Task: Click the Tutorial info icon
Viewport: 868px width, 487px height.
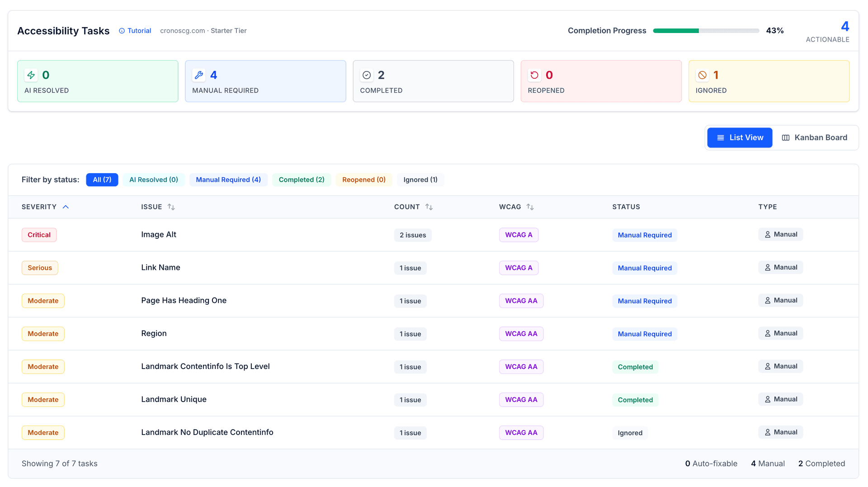Action: point(122,31)
